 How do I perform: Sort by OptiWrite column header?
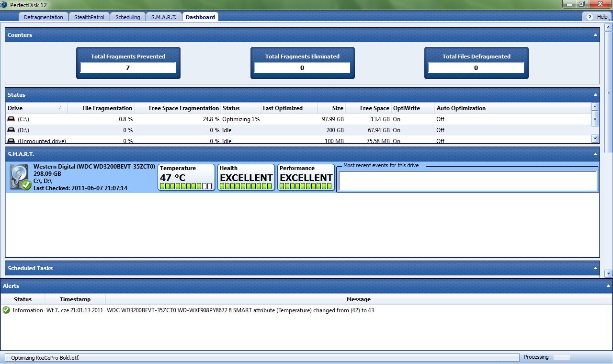pyautogui.click(x=413, y=108)
